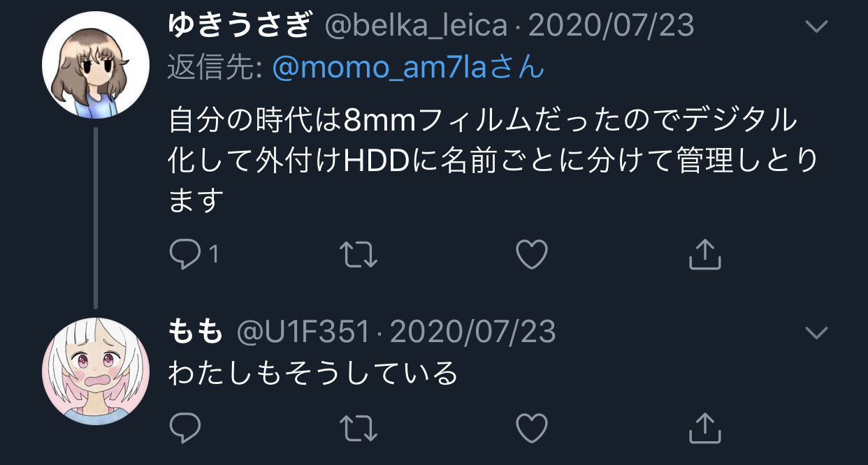Reply to もも's tweet

point(185,427)
